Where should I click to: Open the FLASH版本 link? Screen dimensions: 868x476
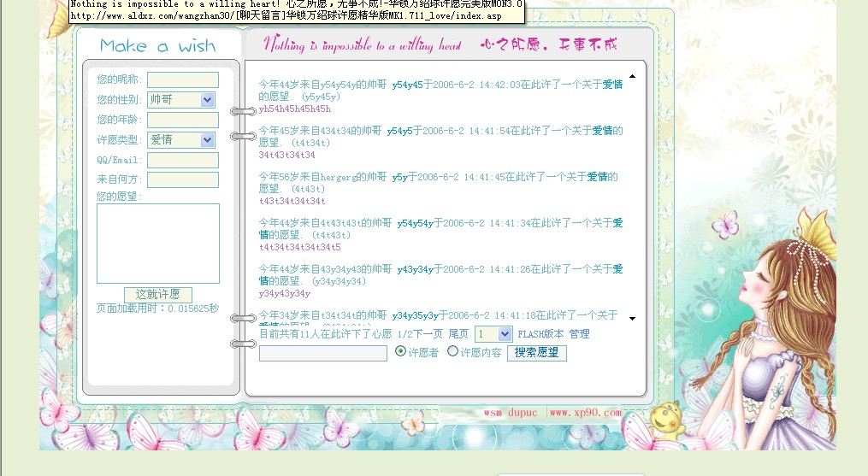point(540,334)
